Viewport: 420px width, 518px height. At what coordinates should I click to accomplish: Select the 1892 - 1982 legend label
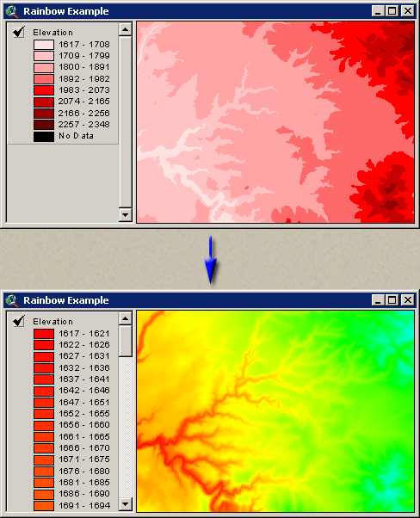pos(84,79)
